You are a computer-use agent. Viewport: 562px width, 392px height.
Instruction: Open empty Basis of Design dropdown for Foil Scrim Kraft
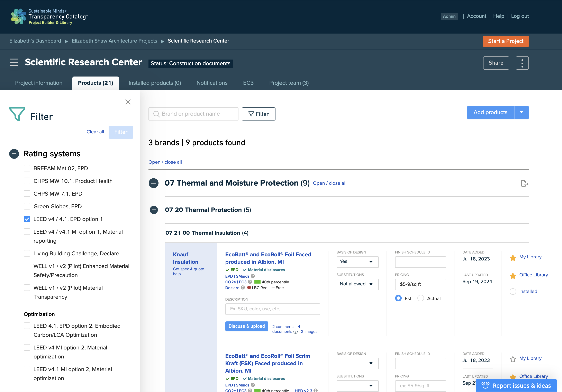tap(357, 363)
